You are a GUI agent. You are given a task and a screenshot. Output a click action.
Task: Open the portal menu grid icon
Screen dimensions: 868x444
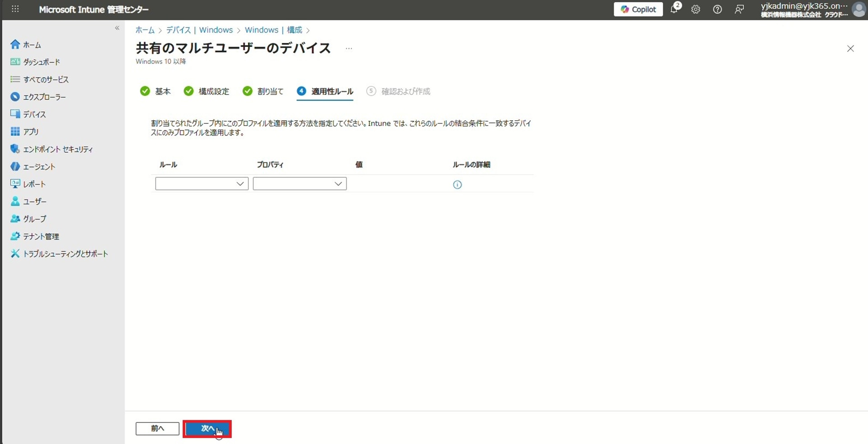[15, 9]
